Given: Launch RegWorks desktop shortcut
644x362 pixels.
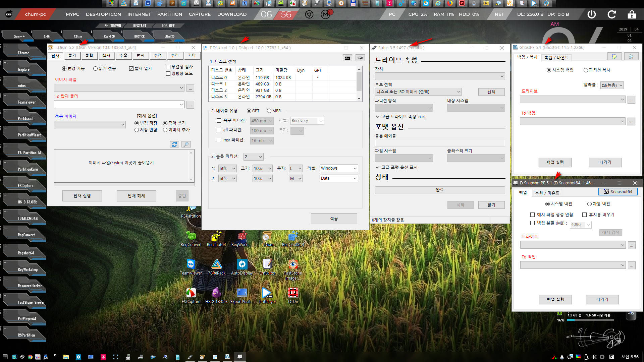Looking at the screenshot, I should 241,238.
